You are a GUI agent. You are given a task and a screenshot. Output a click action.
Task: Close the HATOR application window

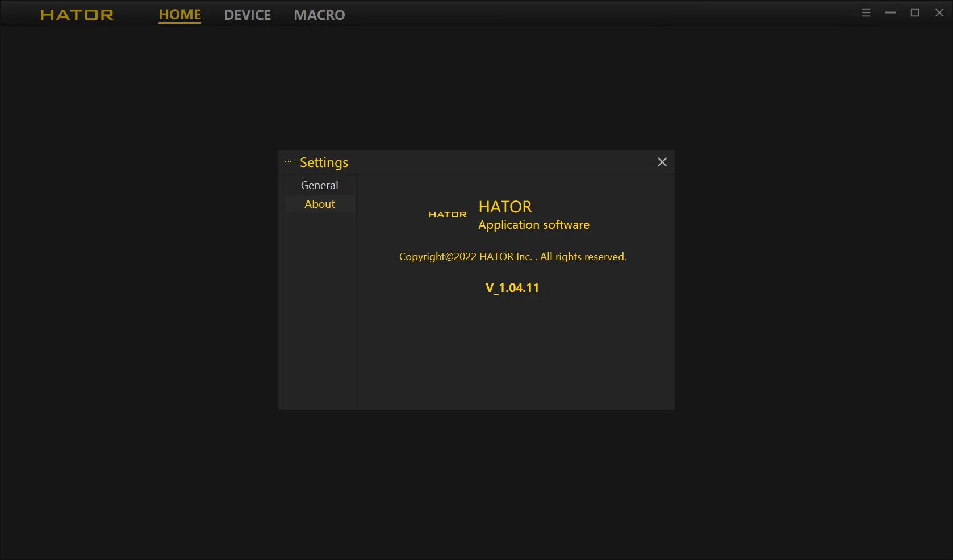(939, 12)
